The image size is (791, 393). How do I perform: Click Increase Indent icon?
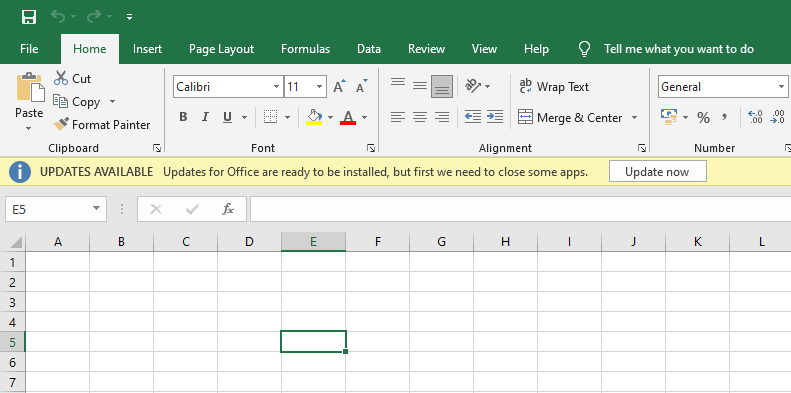click(x=495, y=118)
